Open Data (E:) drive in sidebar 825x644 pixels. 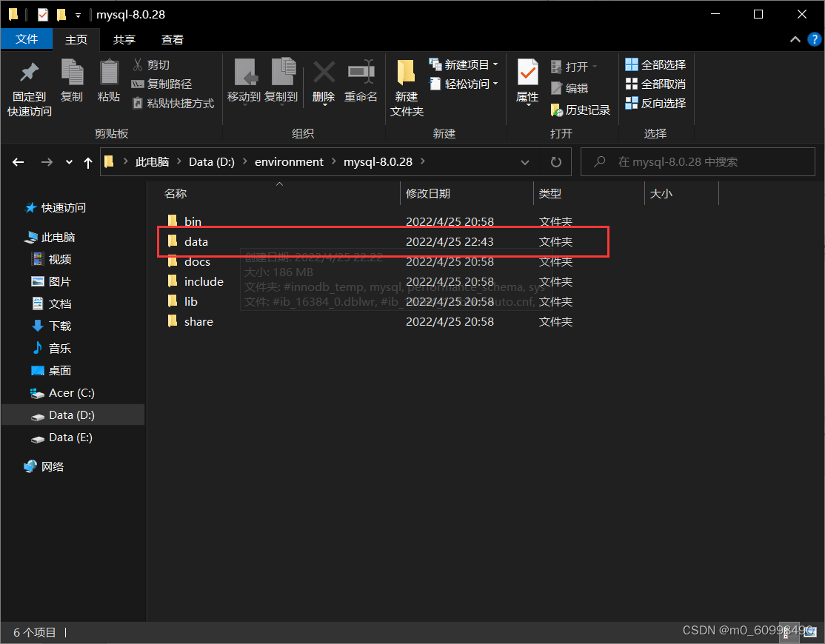(61, 437)
